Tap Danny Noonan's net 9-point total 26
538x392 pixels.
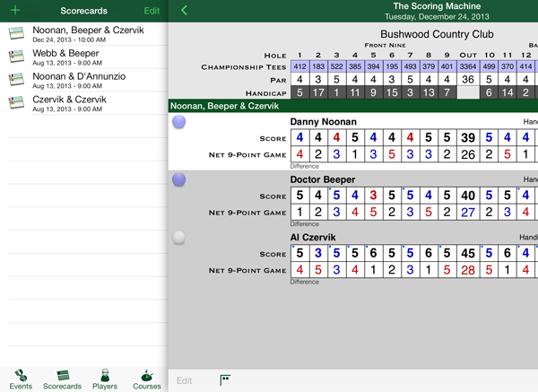[x=468, y=154]
